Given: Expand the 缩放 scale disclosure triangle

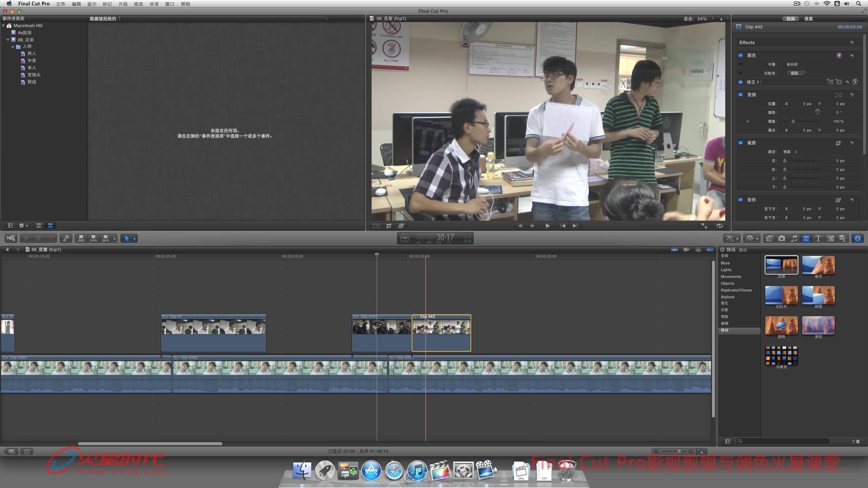Looking at the screenshot, I should (x=748, y=121).
